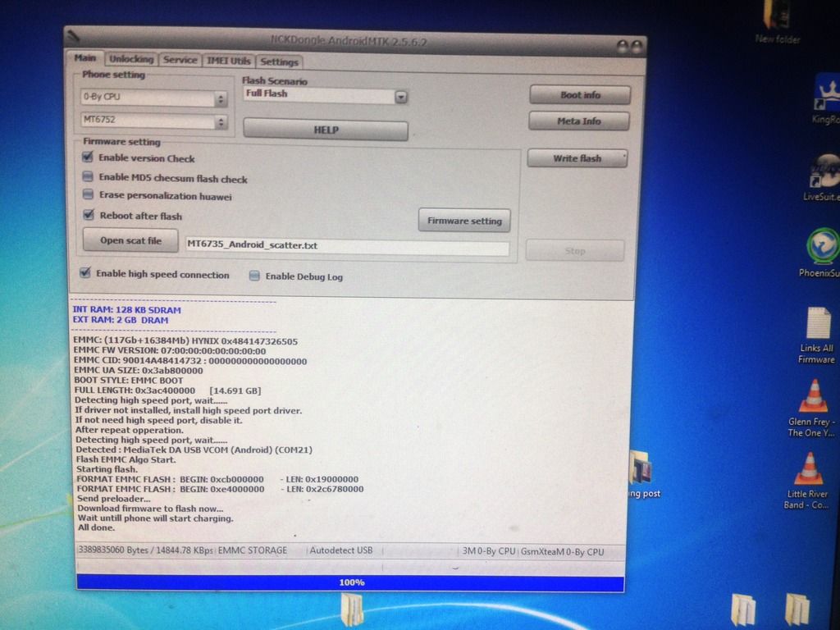Image resolution: width=840 pixels, height=630 pixels.
Task: Disable the Enable version Check checkbox
Action: click(x=88, y=157)
